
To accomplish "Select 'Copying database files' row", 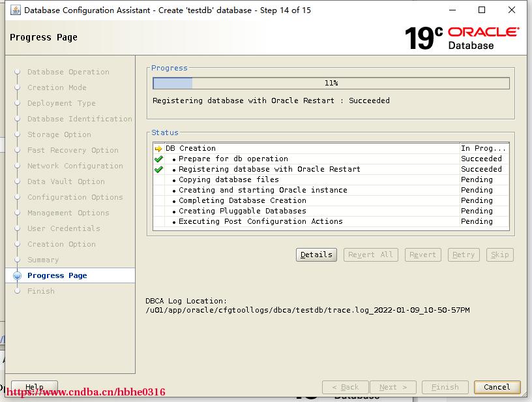I will [331, 179].
